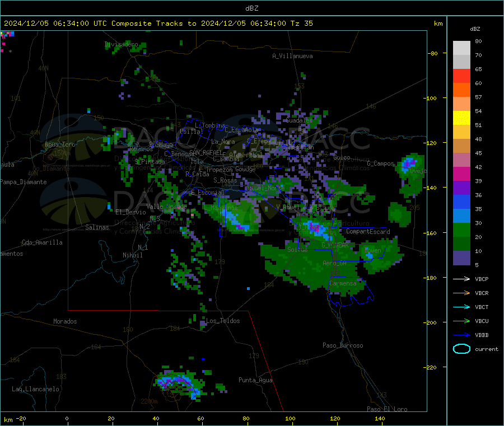Click the 'Valle_Grande' map label
504x426 pixels.
point(166,206)
